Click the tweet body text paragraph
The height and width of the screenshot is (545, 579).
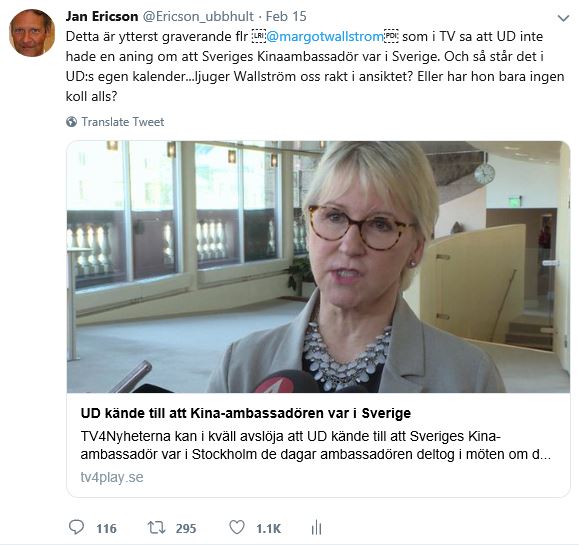[315, 66]
